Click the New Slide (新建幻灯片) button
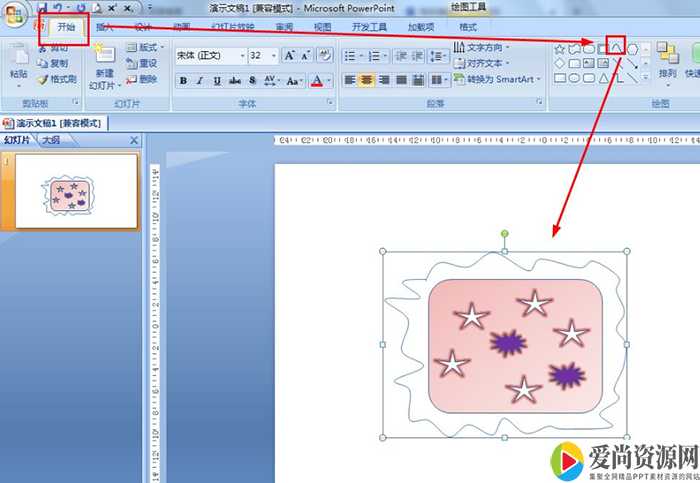 tap(105, 68)
